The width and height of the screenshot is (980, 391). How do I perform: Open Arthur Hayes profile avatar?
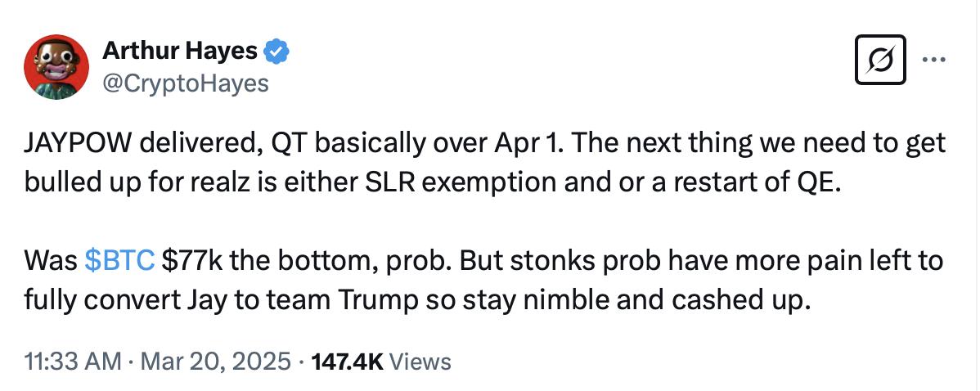[x=56, y=66]
